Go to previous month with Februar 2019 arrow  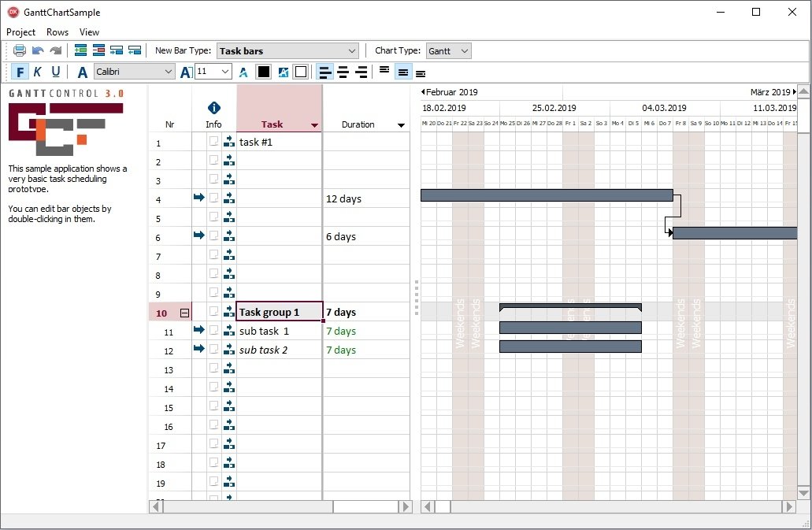[x=423, y=92]
